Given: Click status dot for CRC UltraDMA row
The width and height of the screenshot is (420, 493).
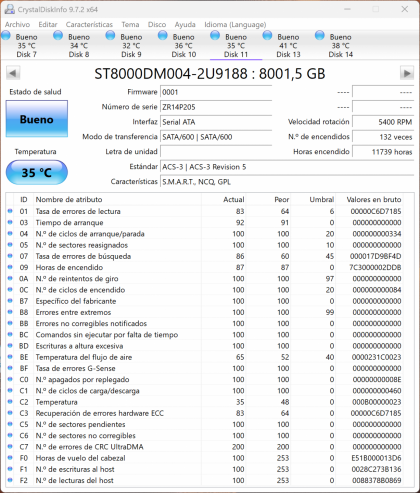Looking at the screenshot, I should [x=10, y=447].
